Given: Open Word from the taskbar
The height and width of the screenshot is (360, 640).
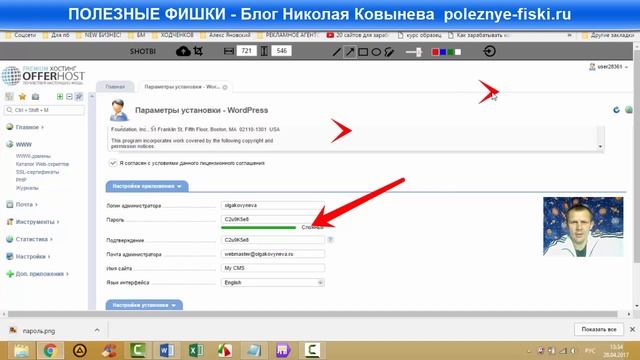Looking at the screenshot, I should click(x=167, y=350).
